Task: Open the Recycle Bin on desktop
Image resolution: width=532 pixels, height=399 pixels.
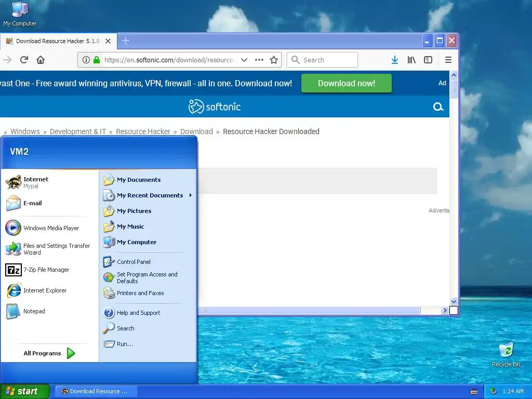Action: (506, 355)
